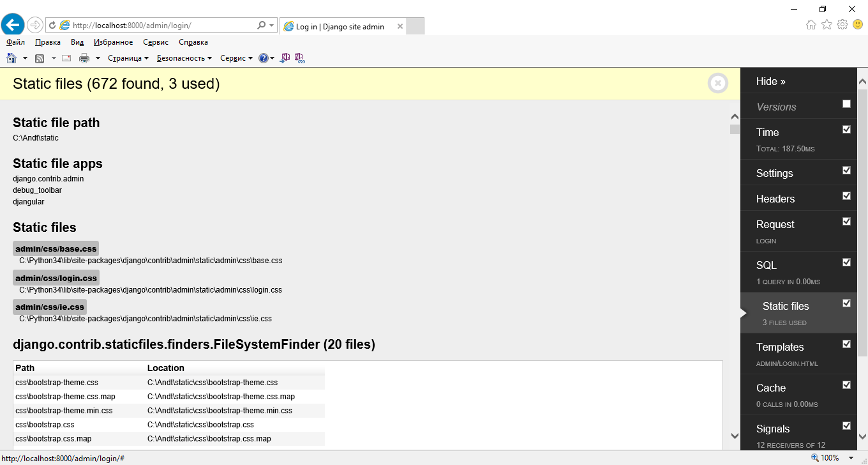Click the Read mail icon
The image size is (868, 465).
coord(66,58)
